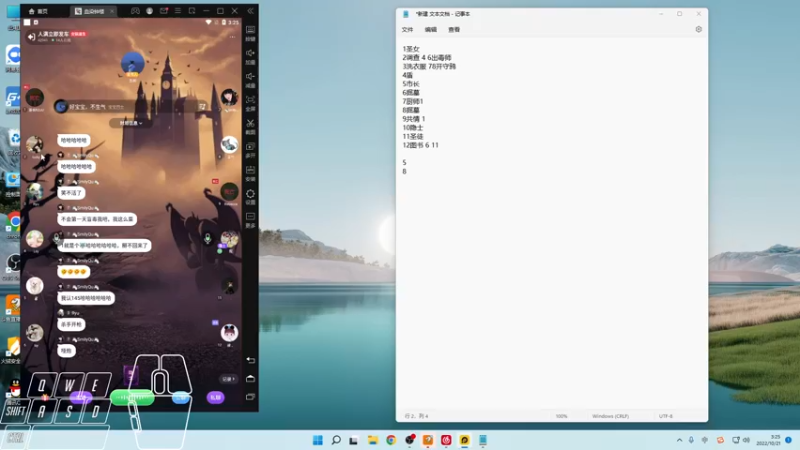This screenshot has width=800, height=450.
Task: Tap the green voice microphone button
Action: [x=132, y=397]
